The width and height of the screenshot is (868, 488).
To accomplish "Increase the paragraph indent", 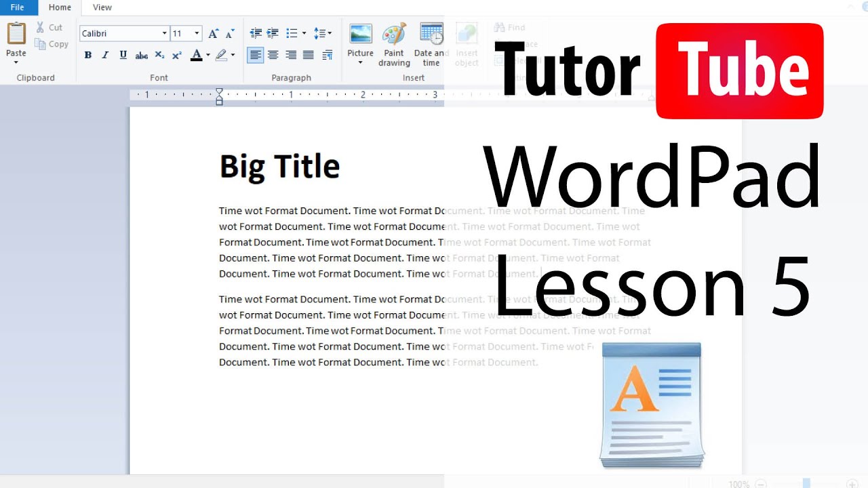I will coord(273,33).
